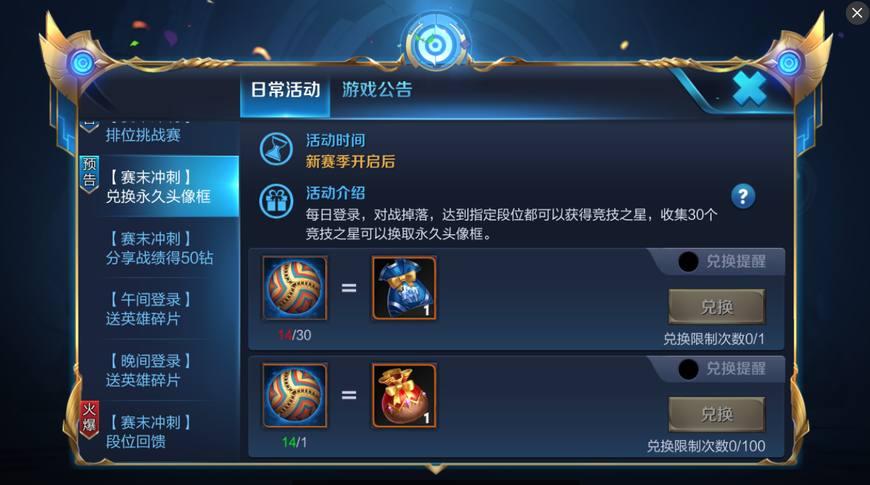Click the hourglass activity time icon
870x485 pixels.
tap(276, 149)
